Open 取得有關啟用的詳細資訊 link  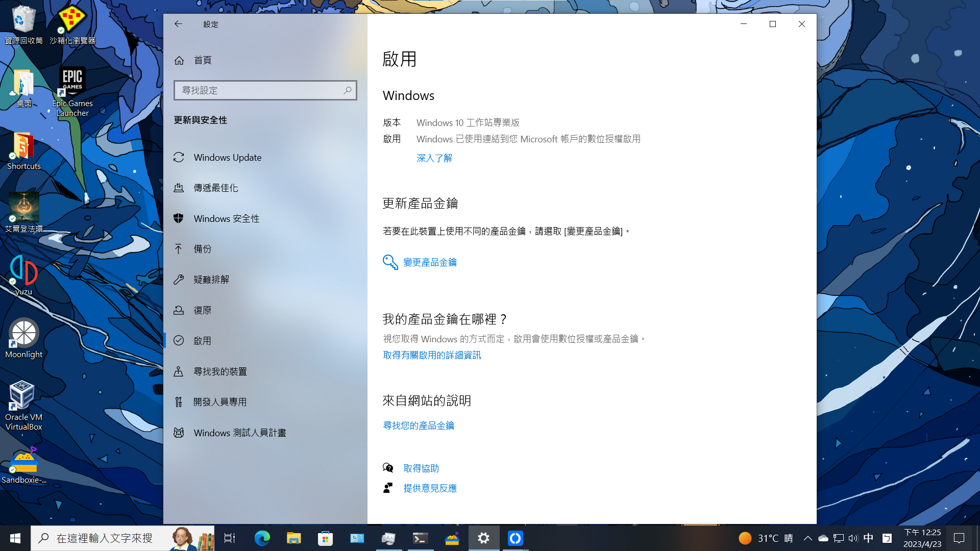point(432,355)
